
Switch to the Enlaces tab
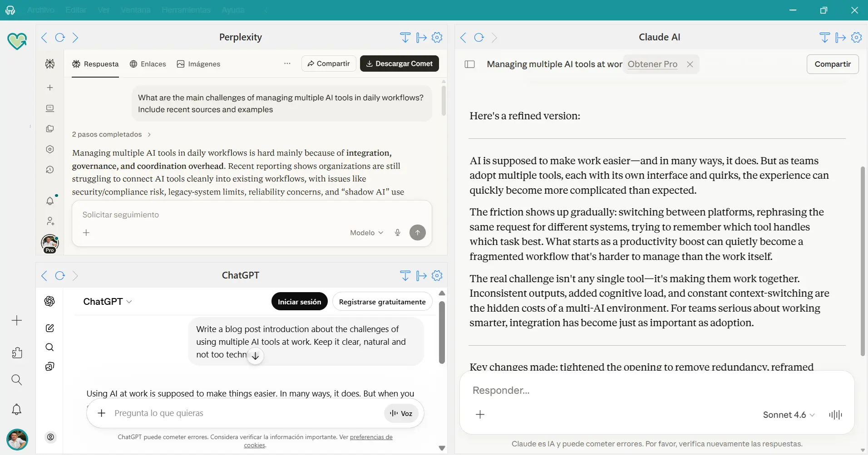[x=148, y=64]
